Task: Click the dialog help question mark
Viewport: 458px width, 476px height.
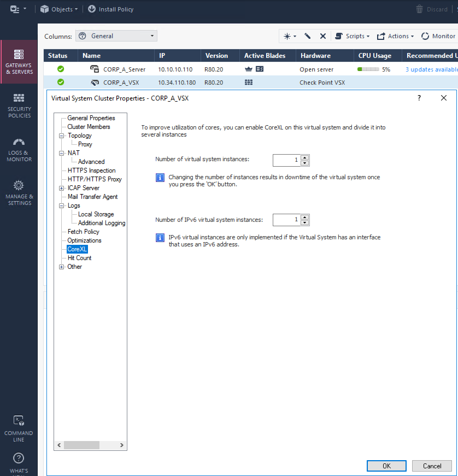Action: coord(419,98)
